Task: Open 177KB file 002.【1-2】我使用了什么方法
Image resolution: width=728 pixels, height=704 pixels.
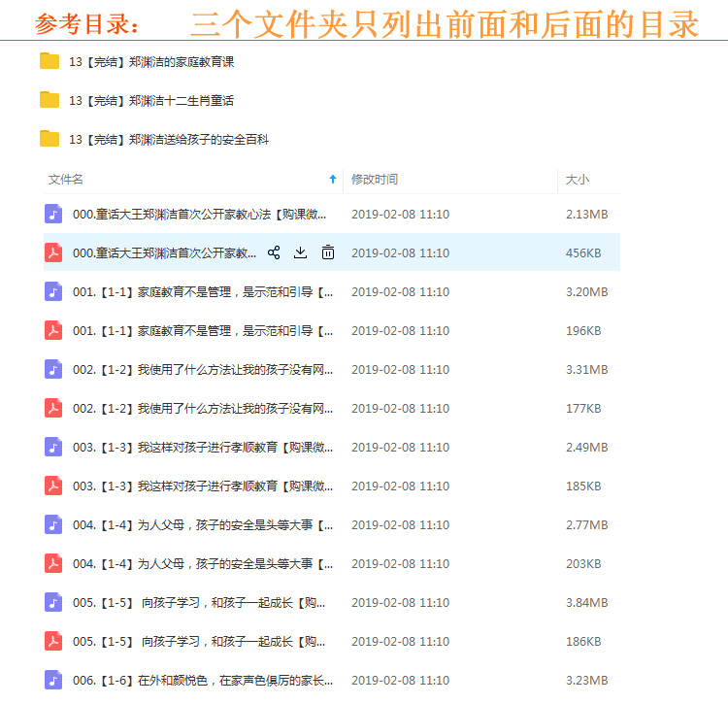Action: 203,409
